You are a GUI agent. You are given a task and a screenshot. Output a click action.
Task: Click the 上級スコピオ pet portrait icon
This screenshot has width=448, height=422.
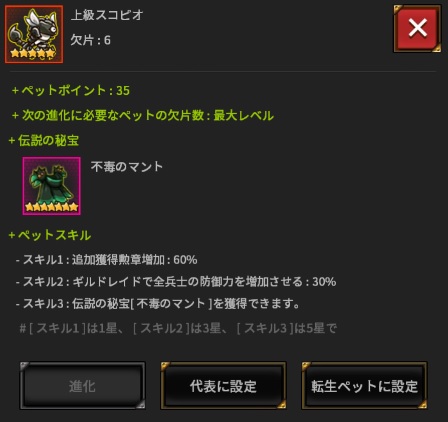34,34
